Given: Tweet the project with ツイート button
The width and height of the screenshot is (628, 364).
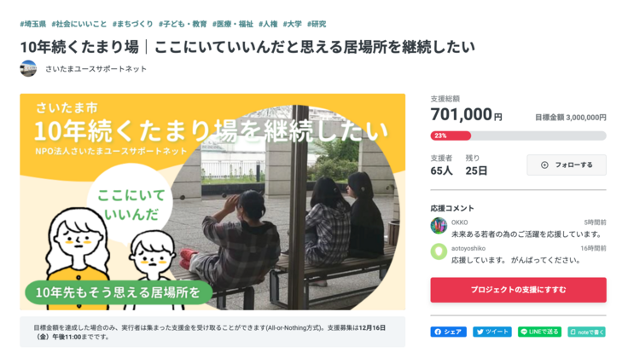Looking at the screenshot, I should [x=491, y=332].
